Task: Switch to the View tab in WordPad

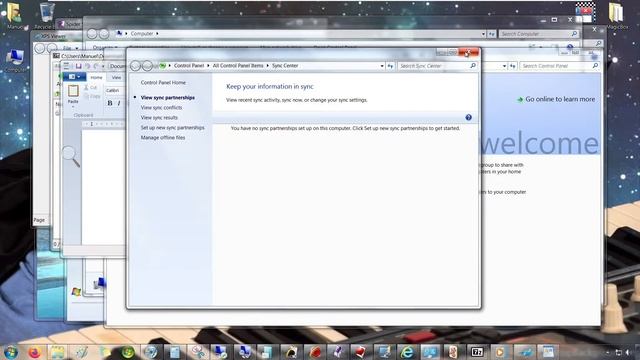Action: [x=116, y=77]
